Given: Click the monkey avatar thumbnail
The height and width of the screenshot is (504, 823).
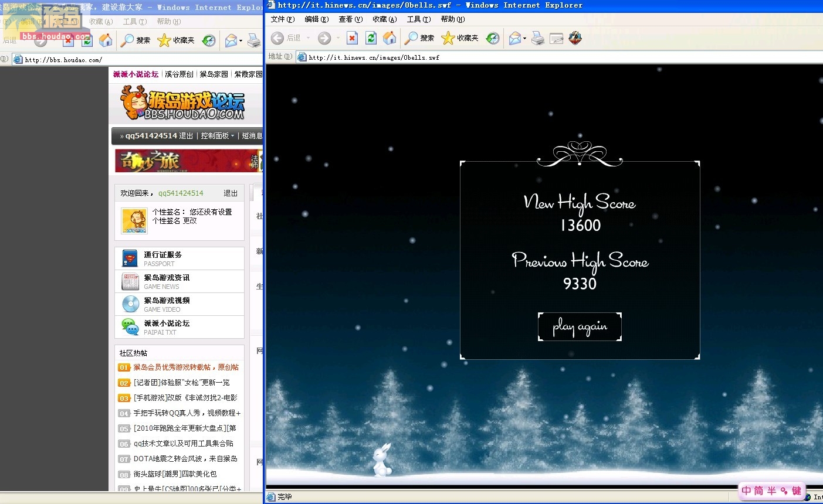Looking at the screenshot, I should click(134, 220).
